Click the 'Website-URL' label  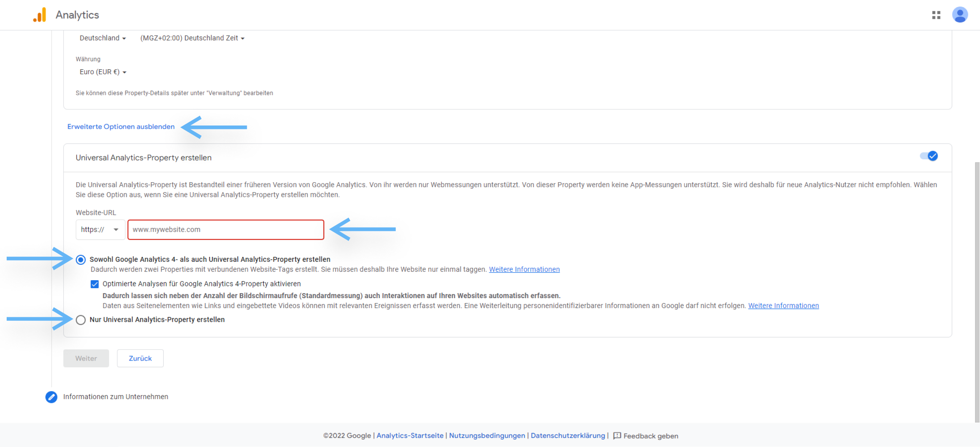(96, 213)
